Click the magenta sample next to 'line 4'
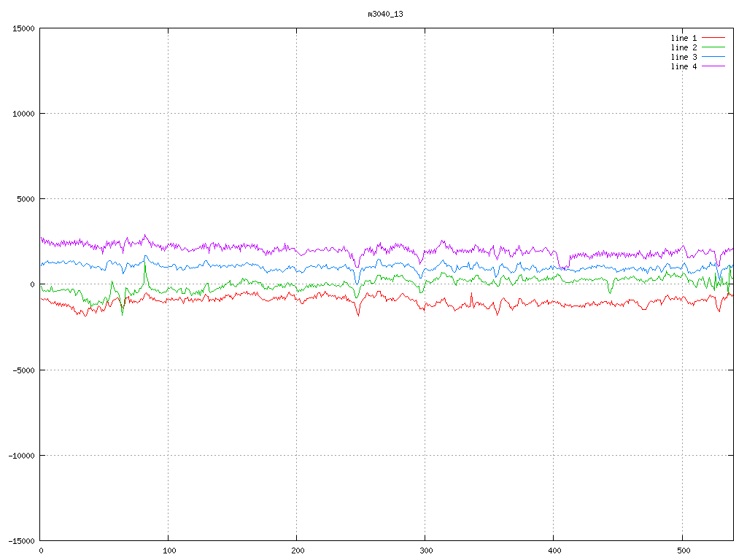 coord(714,66)
